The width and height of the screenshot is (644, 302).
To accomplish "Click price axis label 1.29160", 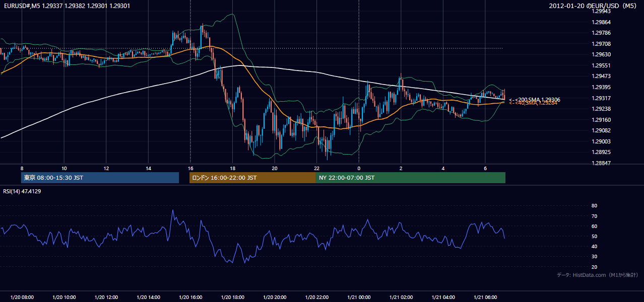I will pos(602,120).
